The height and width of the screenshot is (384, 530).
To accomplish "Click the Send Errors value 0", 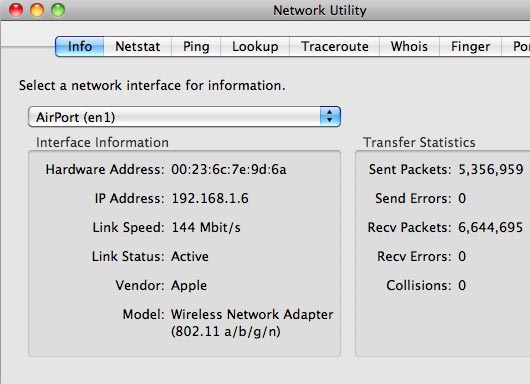I will [462, 198].
